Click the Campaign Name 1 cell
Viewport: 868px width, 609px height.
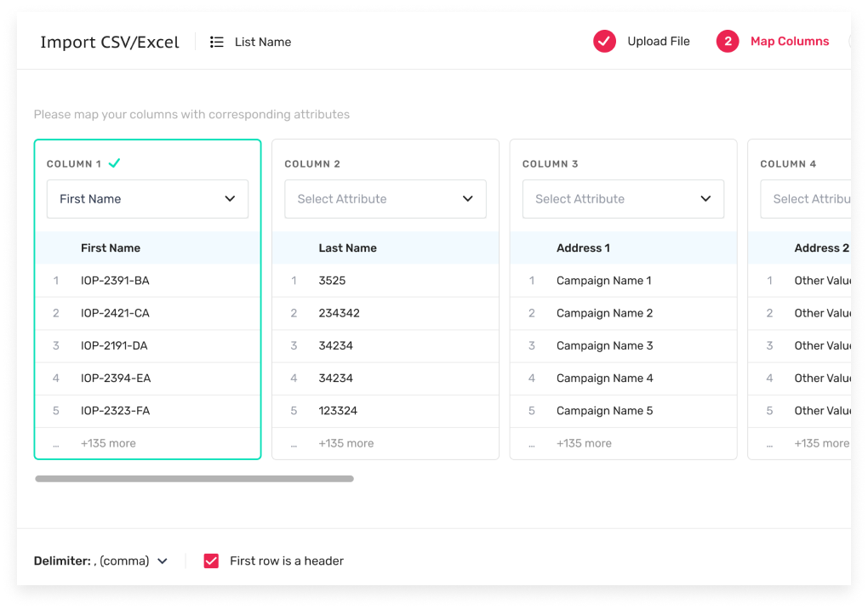[604, 281]
